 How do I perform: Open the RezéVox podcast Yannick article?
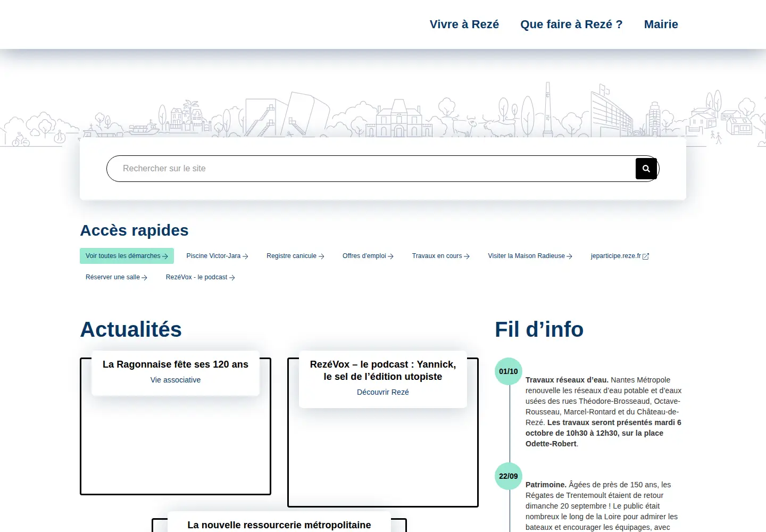pyautogui.click(x=383, y=370)
